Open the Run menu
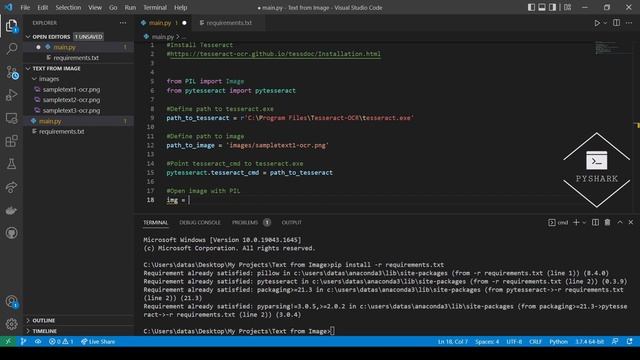 130,7
